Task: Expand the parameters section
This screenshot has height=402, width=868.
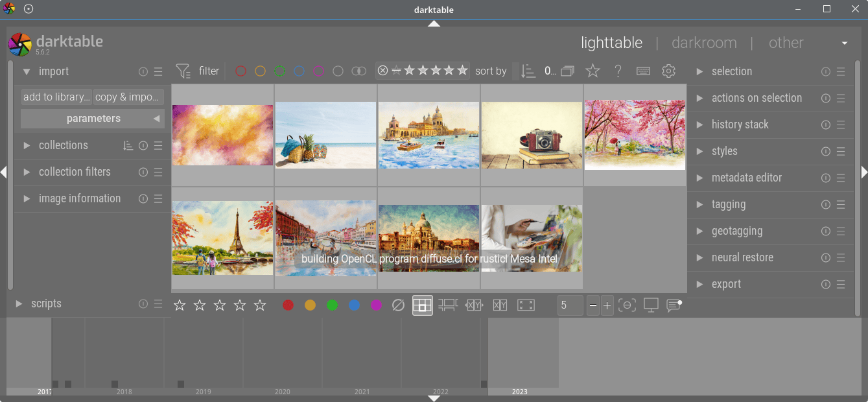Action: coord(93,119)
